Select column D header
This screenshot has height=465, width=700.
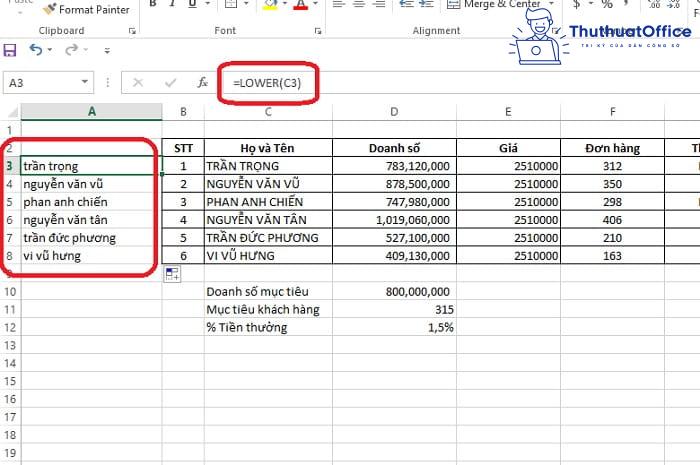[393, 111]
